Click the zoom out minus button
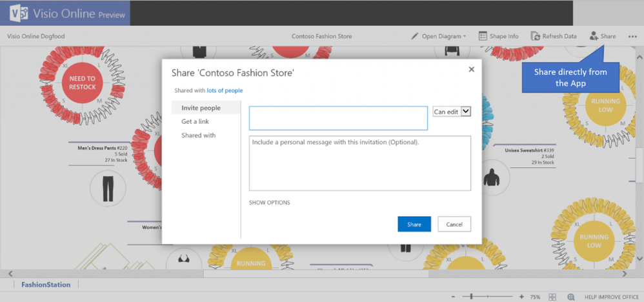644x302 pixels. 453,297
